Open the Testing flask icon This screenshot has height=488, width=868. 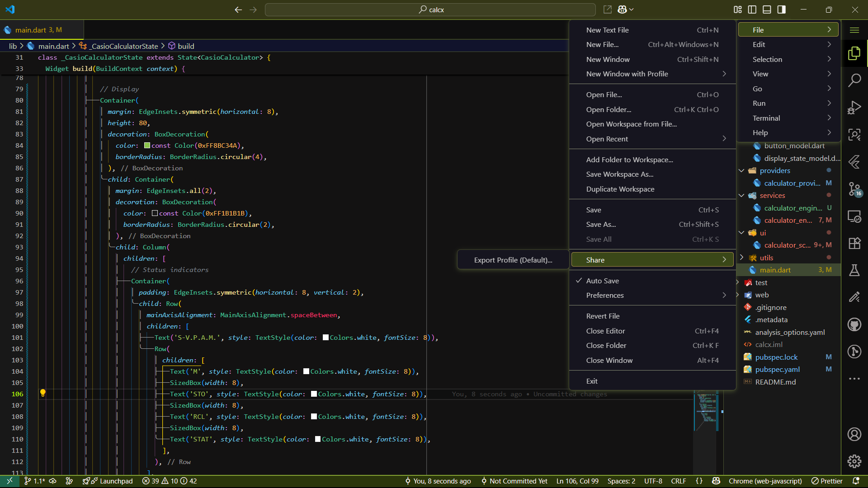coord(854,270)
